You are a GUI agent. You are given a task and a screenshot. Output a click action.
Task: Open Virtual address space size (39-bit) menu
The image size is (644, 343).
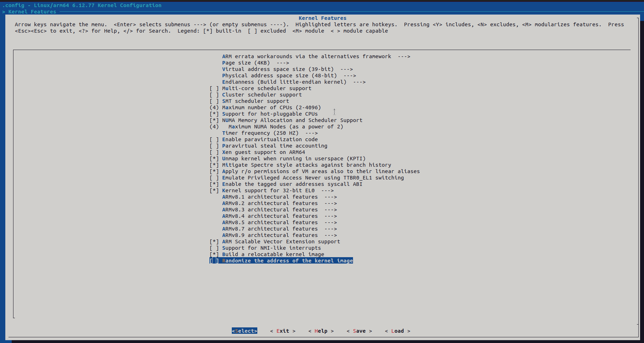click(x=287, y=69)
